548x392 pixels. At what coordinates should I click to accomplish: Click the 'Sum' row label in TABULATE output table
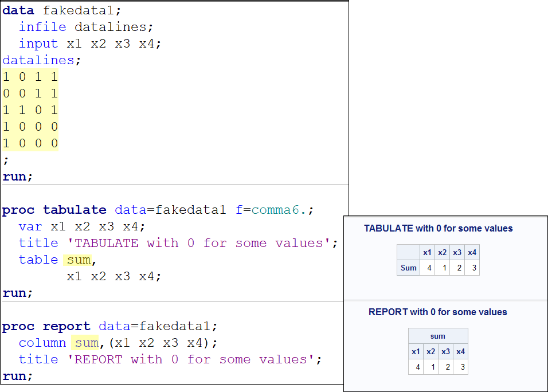click(408, 268)
